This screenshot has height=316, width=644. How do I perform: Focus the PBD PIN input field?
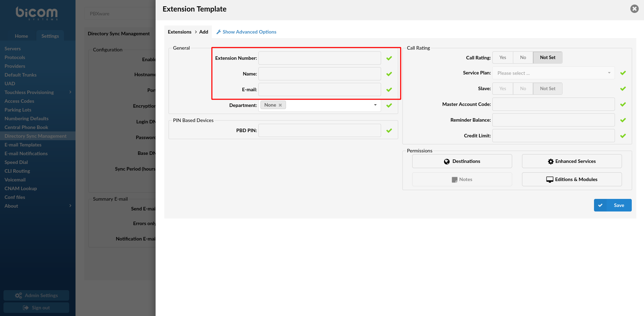(x=320, y=130)
